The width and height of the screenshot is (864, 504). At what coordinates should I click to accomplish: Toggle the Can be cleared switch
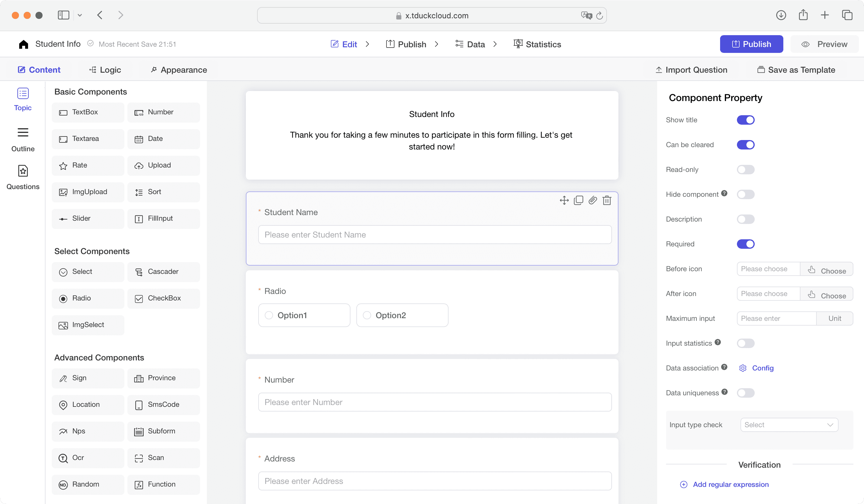(x=746, y=145)
